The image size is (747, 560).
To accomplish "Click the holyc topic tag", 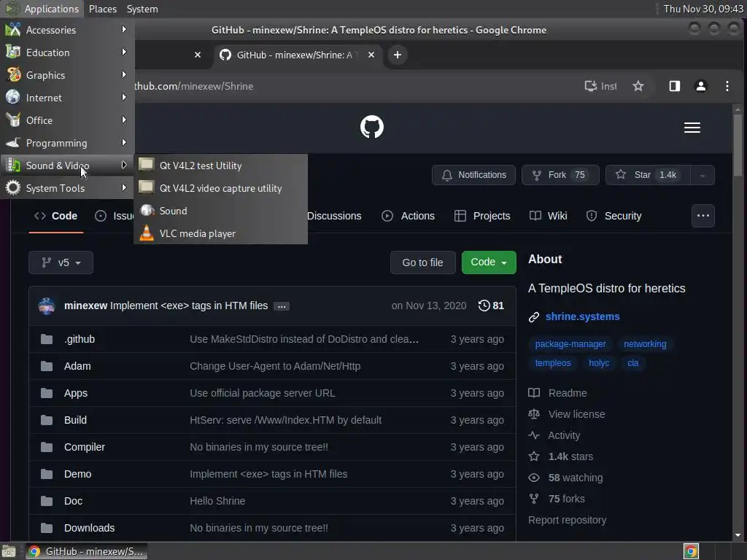I will pos(599,363).
